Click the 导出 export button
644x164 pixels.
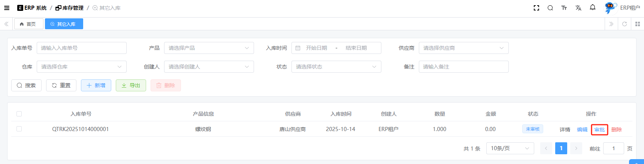[131, 85]
